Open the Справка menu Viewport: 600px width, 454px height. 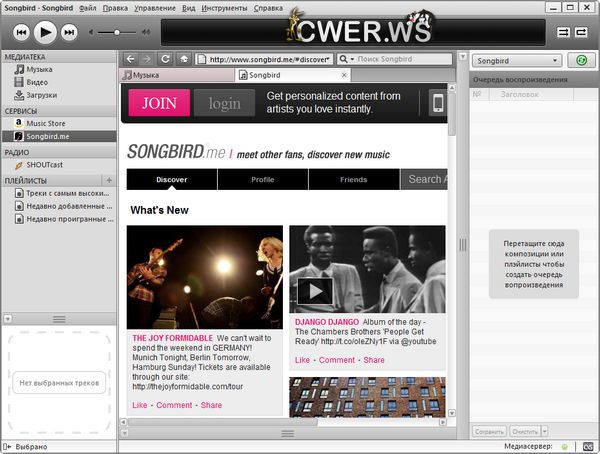coord(268,8)
